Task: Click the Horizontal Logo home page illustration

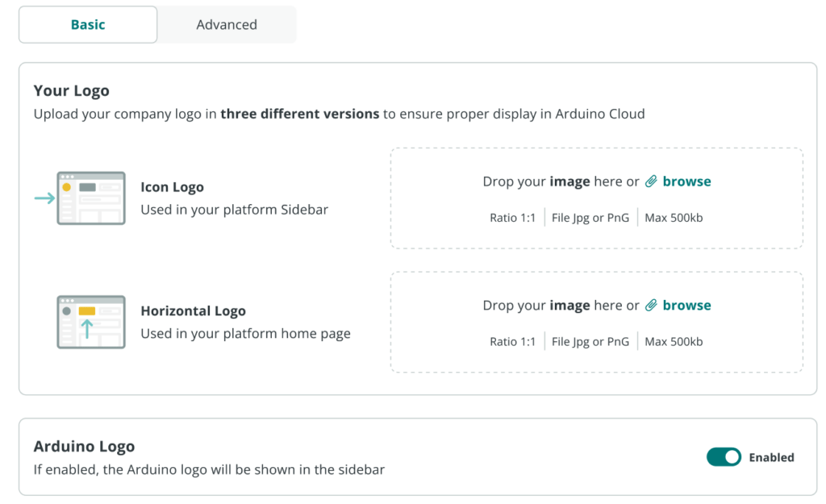Action: (x=91, y=322)
